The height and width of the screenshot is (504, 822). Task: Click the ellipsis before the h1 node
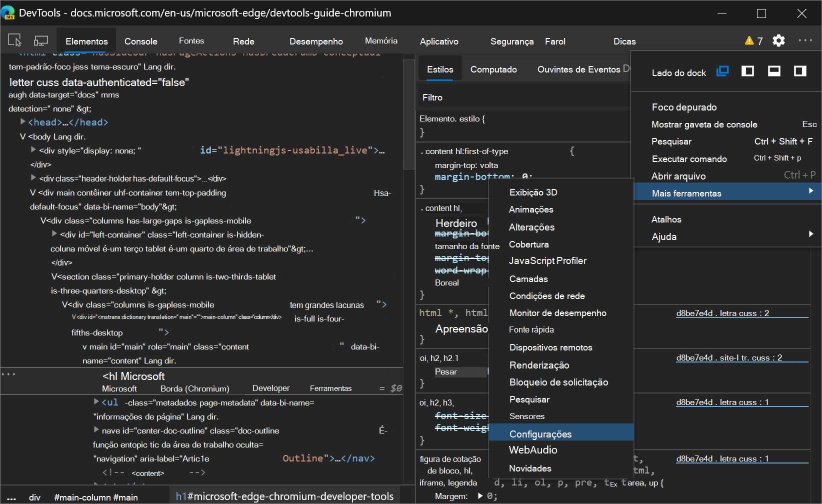point(8,374)
